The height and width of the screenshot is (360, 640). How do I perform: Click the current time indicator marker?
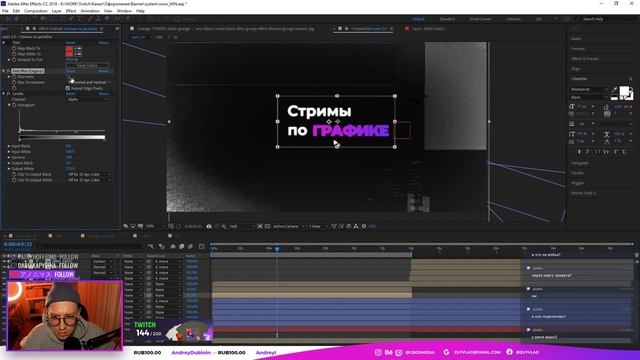pyautogui.click(x=277, y=248)
